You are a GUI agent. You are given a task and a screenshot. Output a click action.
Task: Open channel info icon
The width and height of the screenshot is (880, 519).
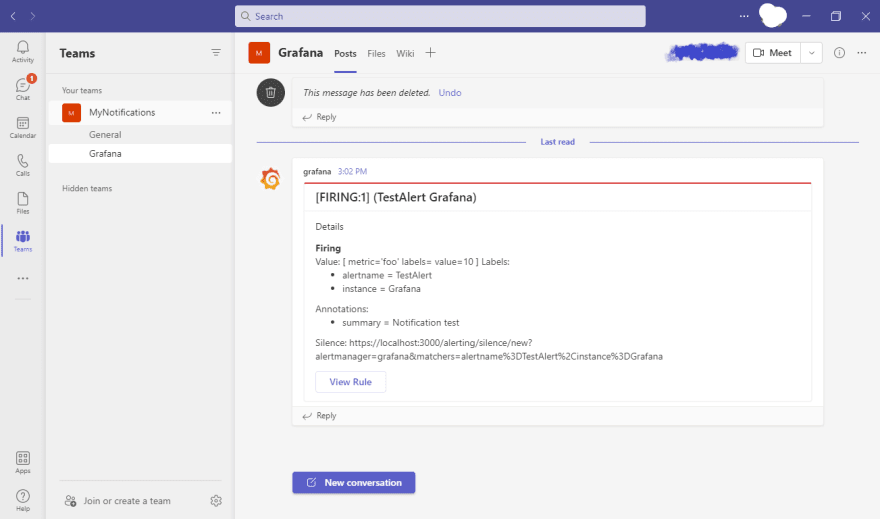839,53
